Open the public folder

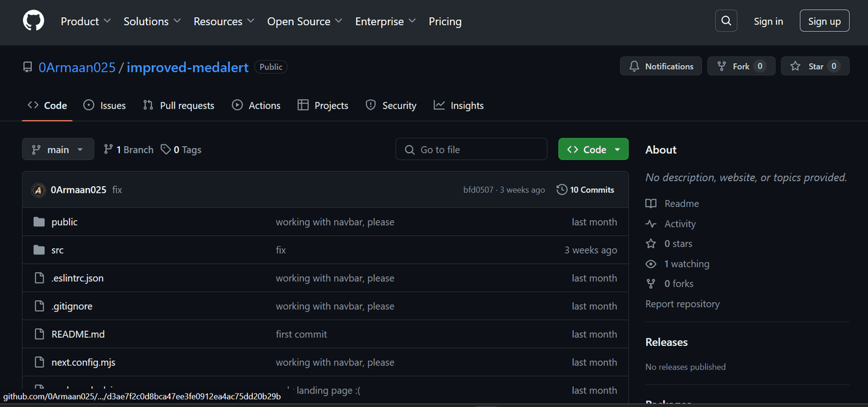(x=64, y=222)
